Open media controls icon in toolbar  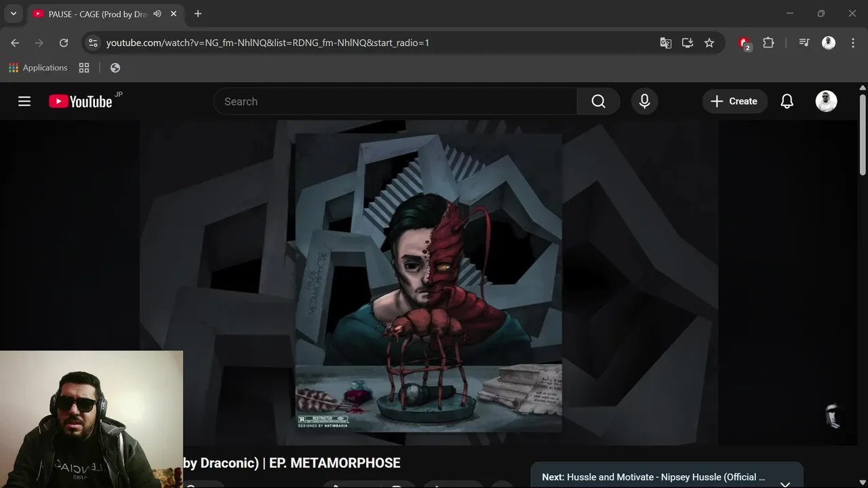[x=804, y=43]
